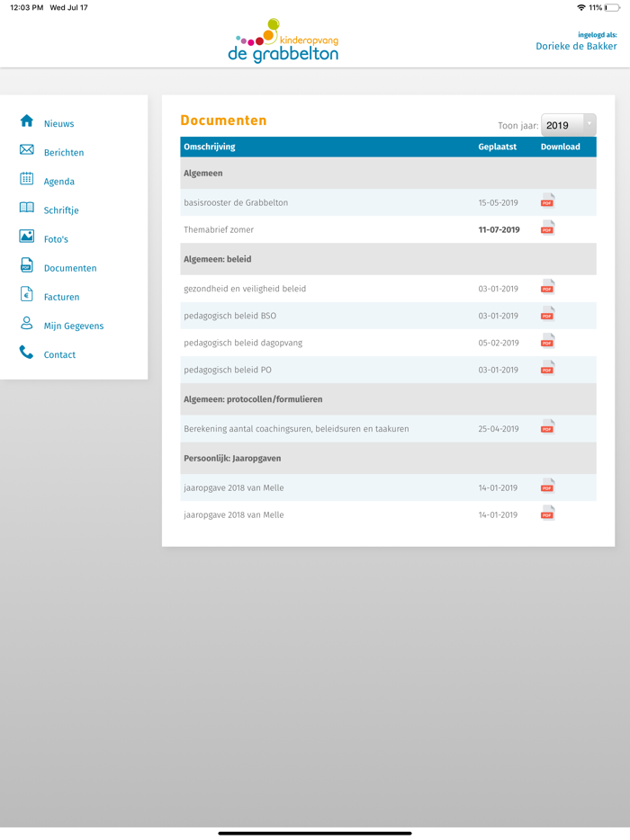Download the basisrooster de Grabbelton PDF
The height and width of the screenshot is (840, 630).
click(x=547, y=201)
